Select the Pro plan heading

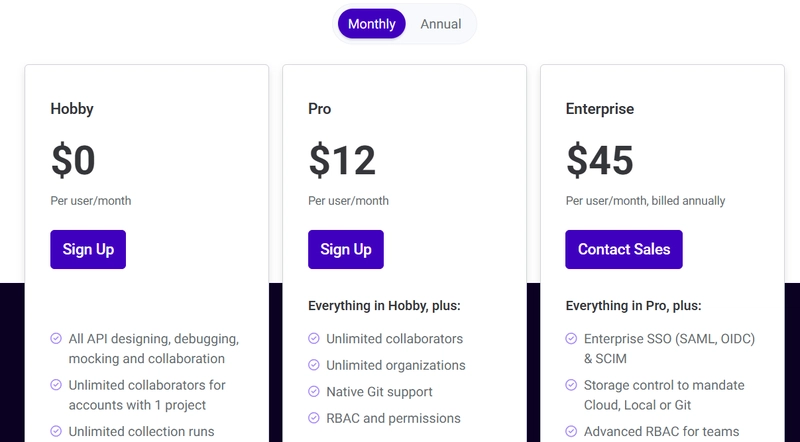319,109
